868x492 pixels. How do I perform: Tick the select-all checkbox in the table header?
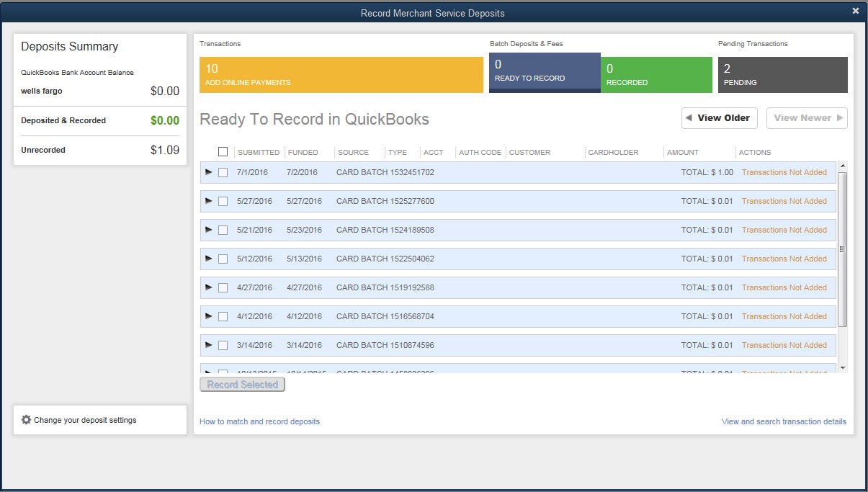(x=223, y=152)
